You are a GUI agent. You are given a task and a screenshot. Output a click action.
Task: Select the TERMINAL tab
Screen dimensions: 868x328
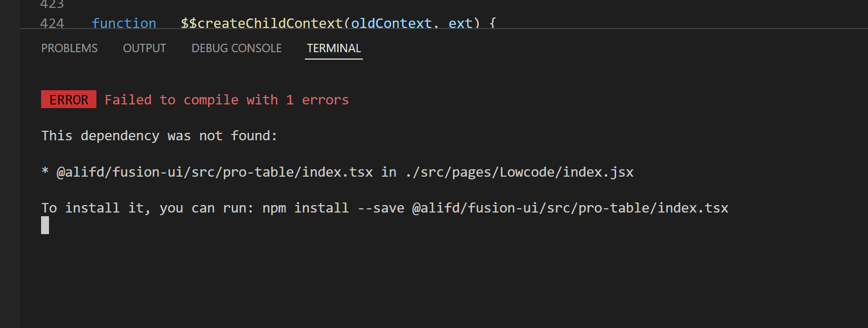pos(333,48)
